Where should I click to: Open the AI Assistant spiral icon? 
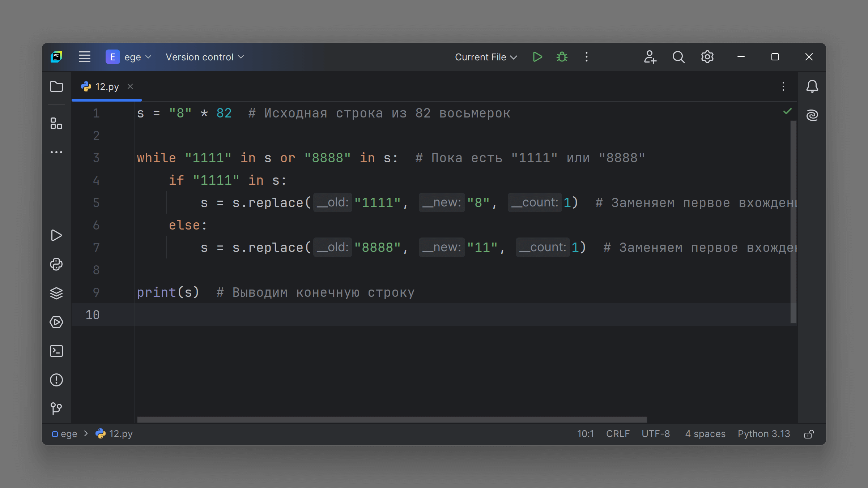coord(812,115)
